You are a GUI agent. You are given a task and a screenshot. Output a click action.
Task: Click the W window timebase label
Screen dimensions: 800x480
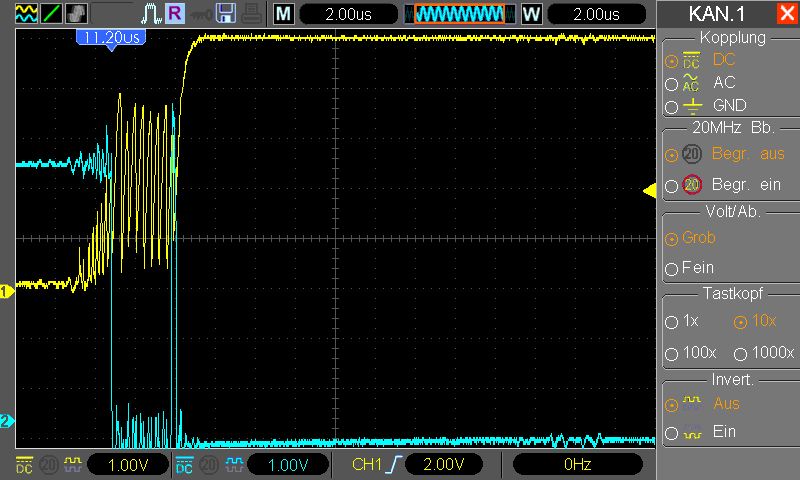[x=531, y=14]
